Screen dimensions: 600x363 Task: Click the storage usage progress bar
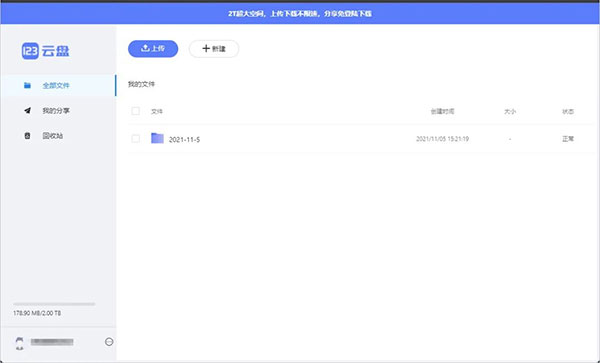click(54, 304)
